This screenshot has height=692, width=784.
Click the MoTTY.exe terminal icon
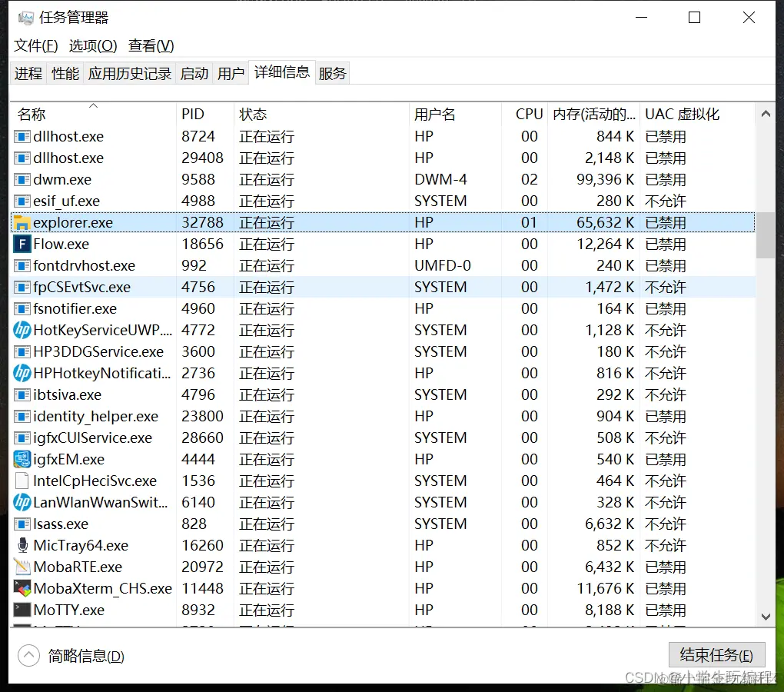22,610
